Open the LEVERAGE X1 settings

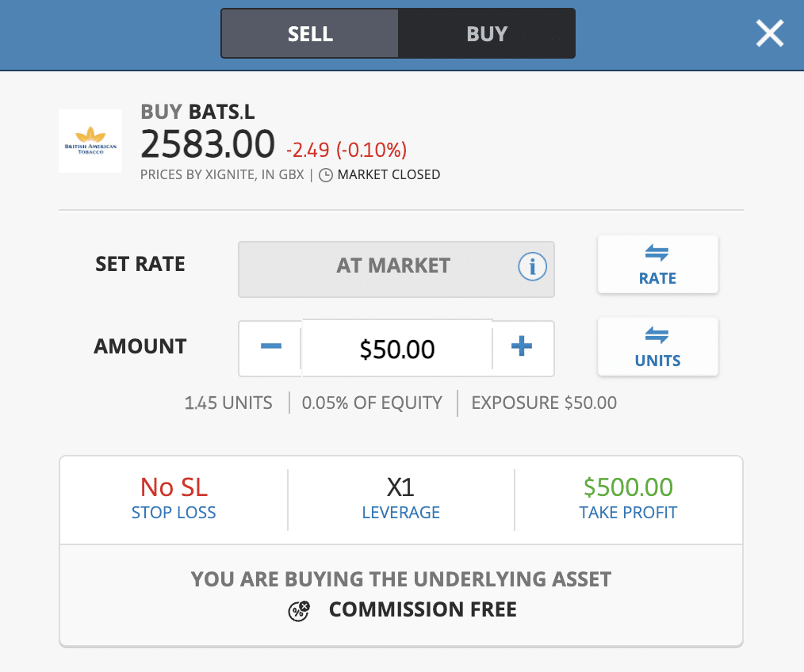[x=400, y=498]
